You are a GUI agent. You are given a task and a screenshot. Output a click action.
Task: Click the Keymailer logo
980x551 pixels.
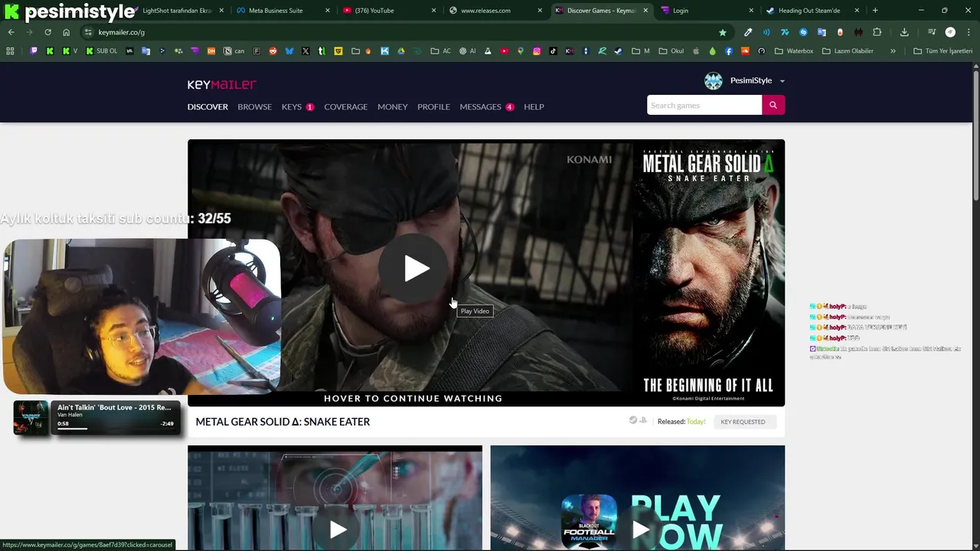pos(222,84)
